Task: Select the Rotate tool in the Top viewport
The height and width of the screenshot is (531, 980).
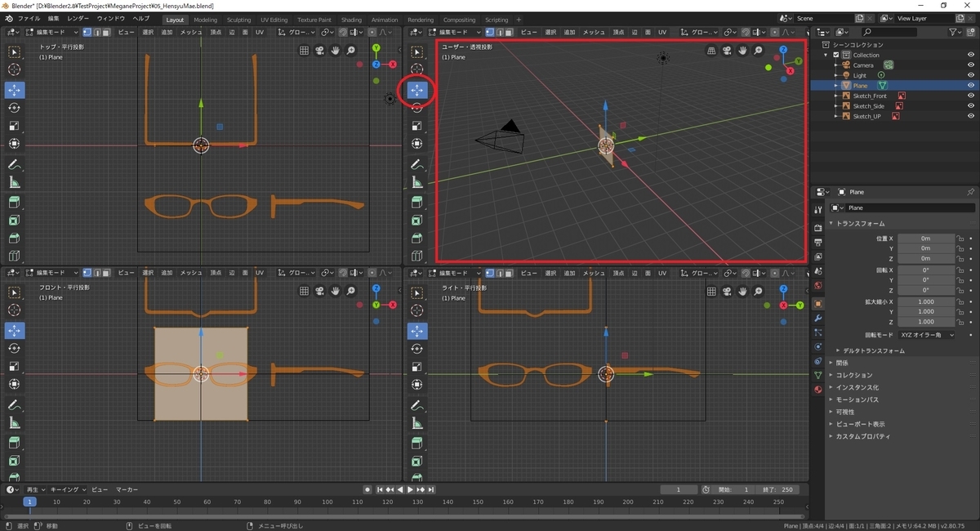Action: (x=14, y=108)
